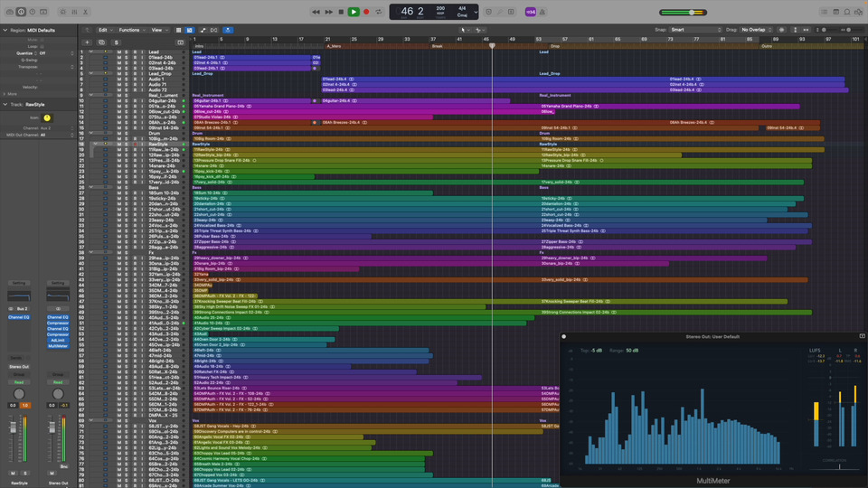868x488 pixels.
Task: Collapse the Track RawStyle disclosure triangle
Action: (x=5, y=104)
